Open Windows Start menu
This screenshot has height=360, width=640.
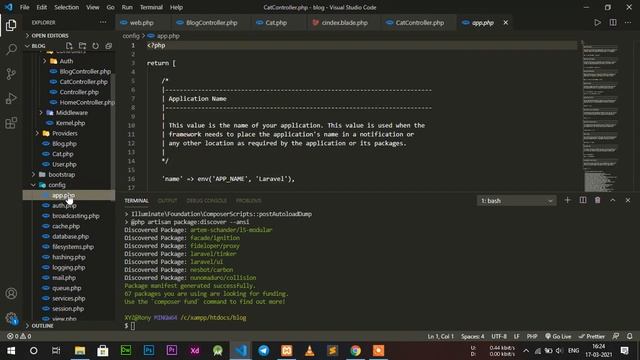[x=11, y=351]
